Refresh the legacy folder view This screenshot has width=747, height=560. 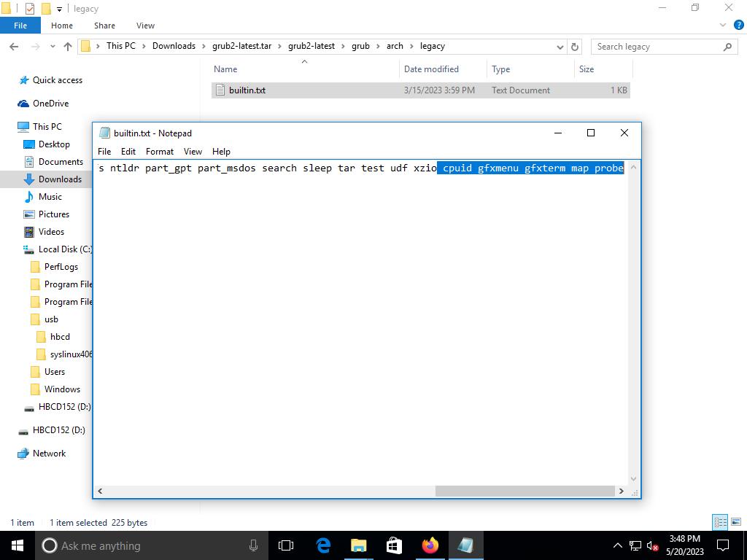tap(575, 47)
